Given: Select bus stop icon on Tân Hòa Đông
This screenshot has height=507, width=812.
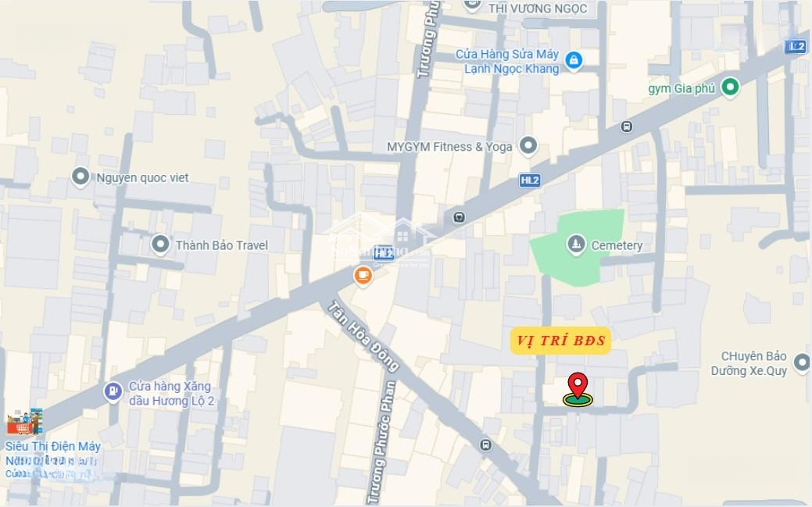Looking at the screenshot, I should click(x=486, y=445).
